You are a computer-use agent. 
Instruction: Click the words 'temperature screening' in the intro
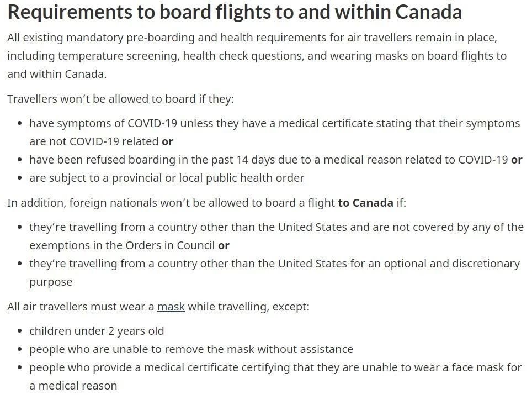tap(118, 56)
